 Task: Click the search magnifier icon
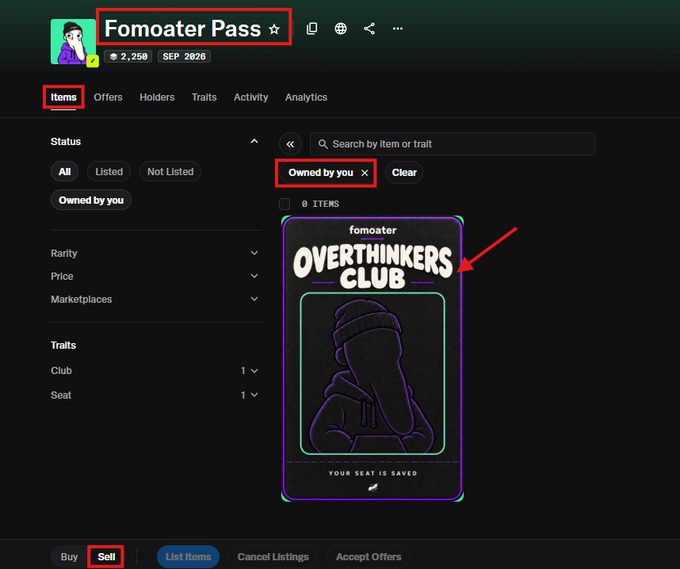(323, 144)
